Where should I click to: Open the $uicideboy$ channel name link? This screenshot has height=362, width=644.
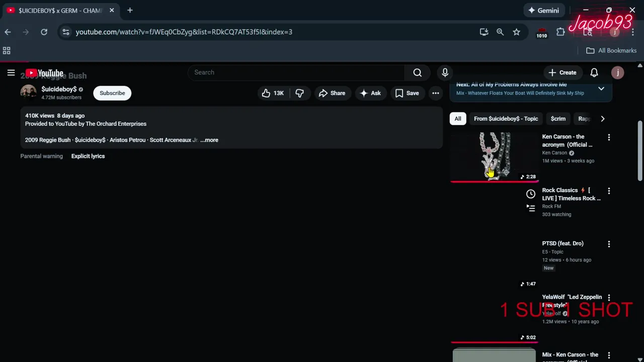(59, 89)
